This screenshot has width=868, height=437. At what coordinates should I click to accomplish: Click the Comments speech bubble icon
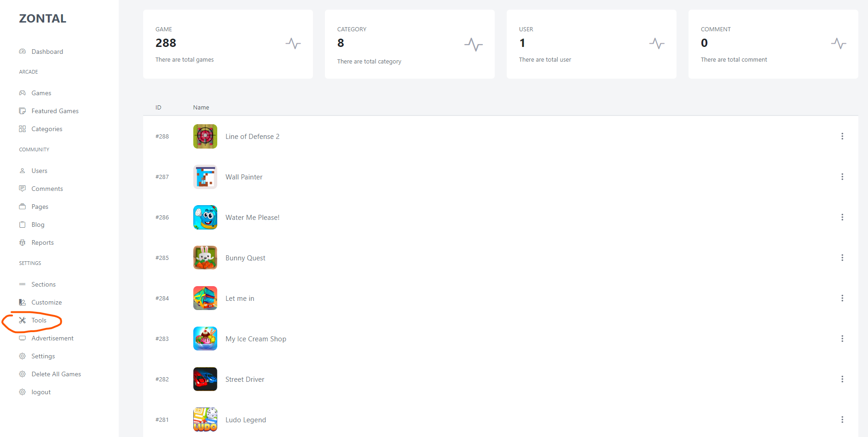point(22,189)
